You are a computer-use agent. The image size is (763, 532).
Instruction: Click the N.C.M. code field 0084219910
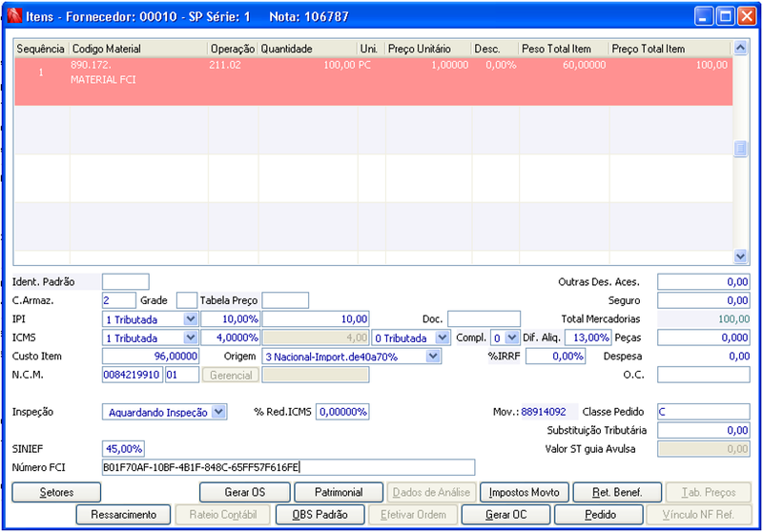[133, 375]
